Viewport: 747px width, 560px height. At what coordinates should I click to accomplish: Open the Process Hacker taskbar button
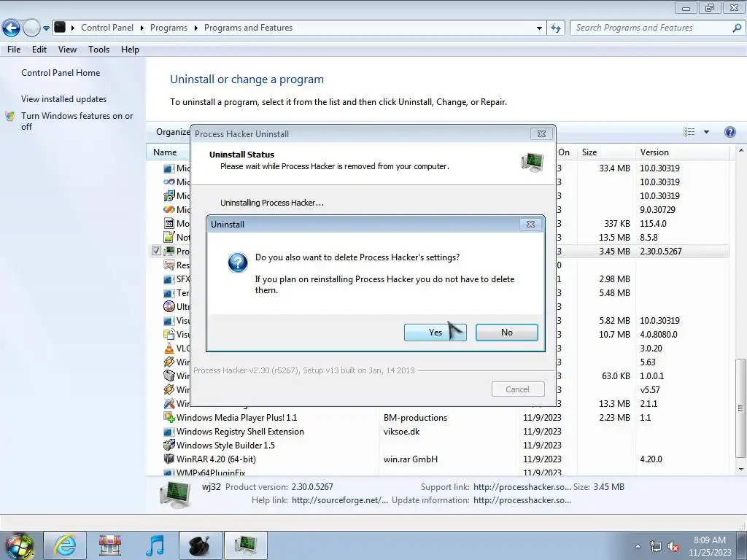pos(245,545)
